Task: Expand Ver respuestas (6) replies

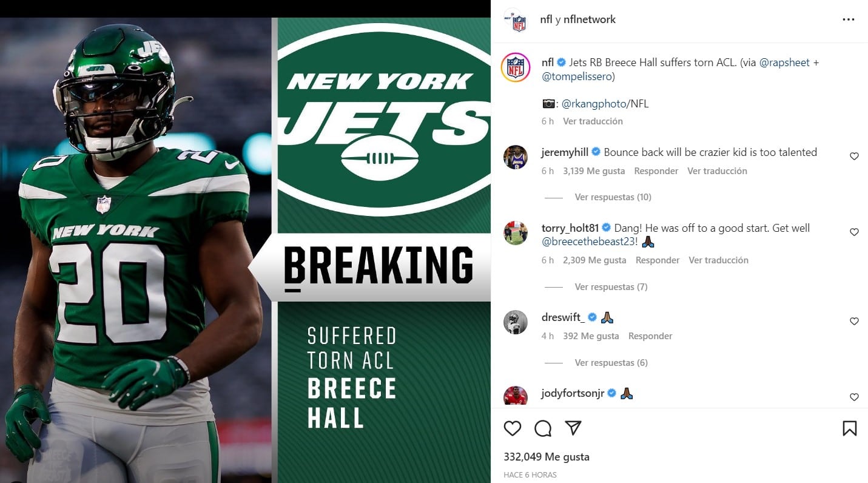Action: (611, 363)
